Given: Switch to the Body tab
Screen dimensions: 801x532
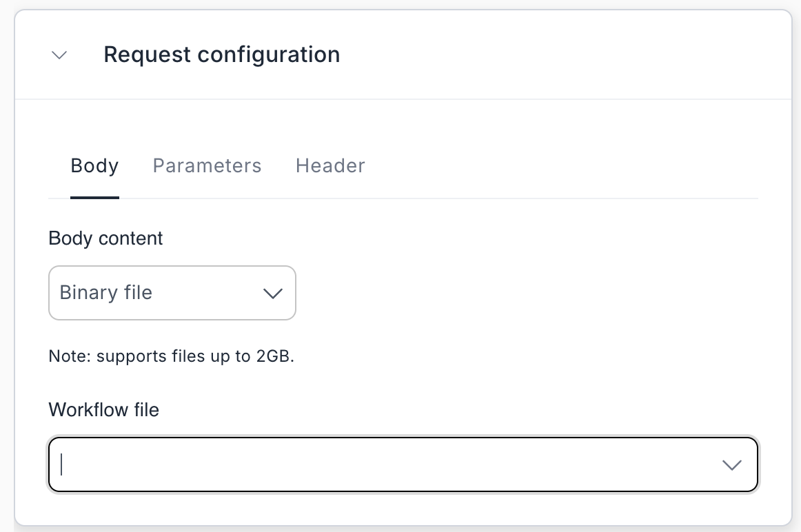Looking at the screenshot, I should (94, 166).
